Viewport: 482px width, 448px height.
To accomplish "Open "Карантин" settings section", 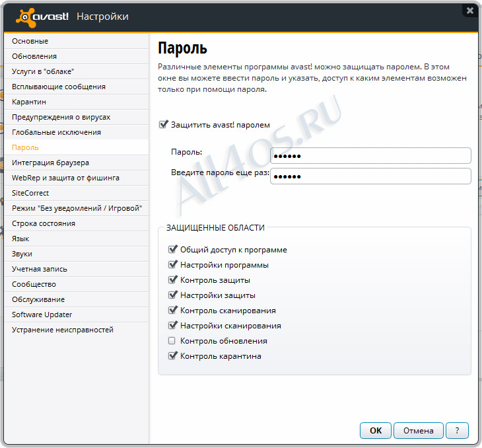I will coord(77,102).
